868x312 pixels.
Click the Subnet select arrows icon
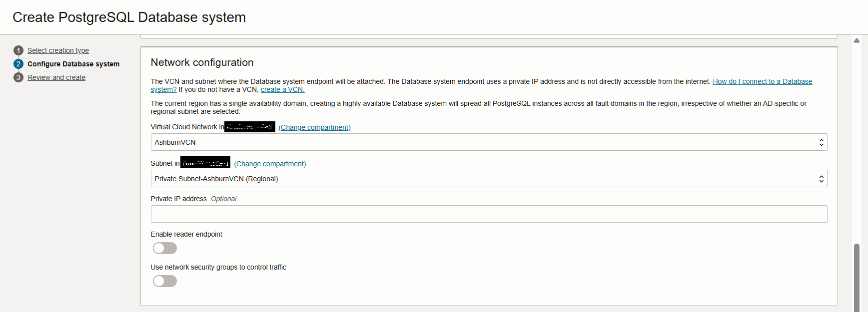coord(821,179)
